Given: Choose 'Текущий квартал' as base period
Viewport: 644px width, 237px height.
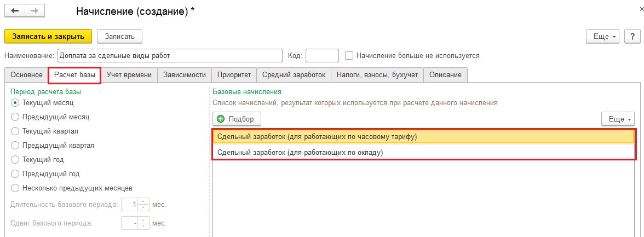Looking at the screenshot, I should click(15, 131).
